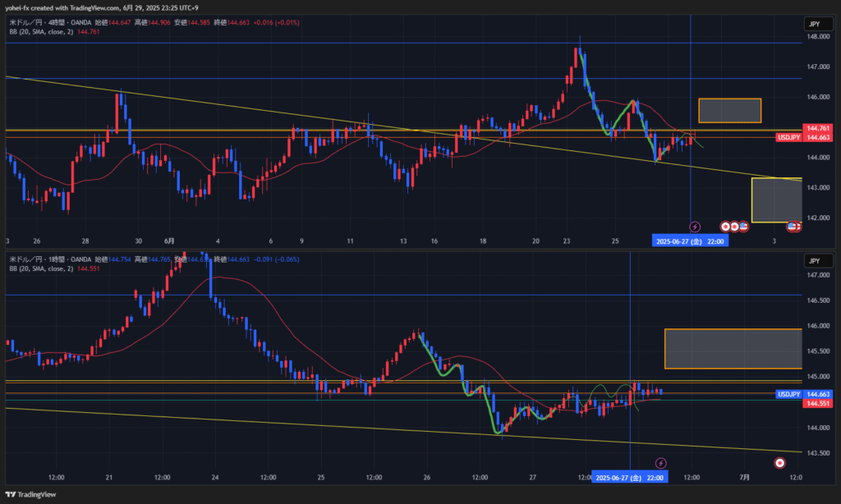The width and height of the screenshot is (841, 504).
Task: Click the 23 date label on the 4-hour time axis
Action: point(567,241)
